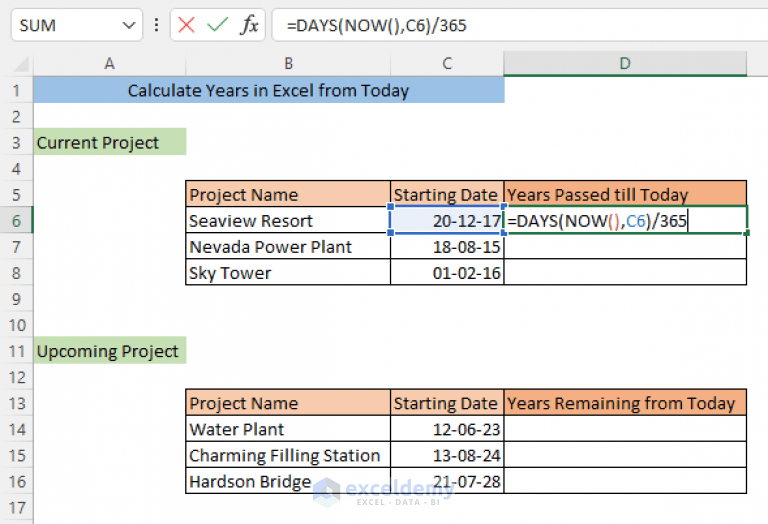Image resolution: width=768 pixels, height=524 pixels.
Task: Click the 'Water Plant' cell
Action: (288, 429)
